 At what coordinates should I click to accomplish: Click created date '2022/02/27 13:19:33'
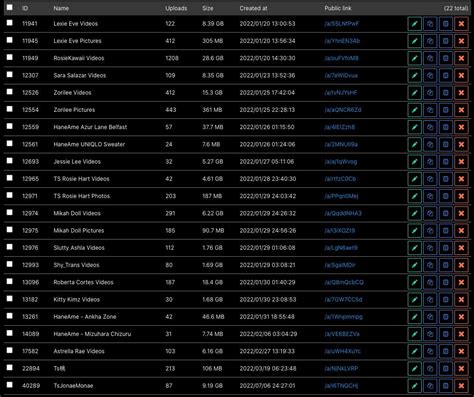coord(267,351)
